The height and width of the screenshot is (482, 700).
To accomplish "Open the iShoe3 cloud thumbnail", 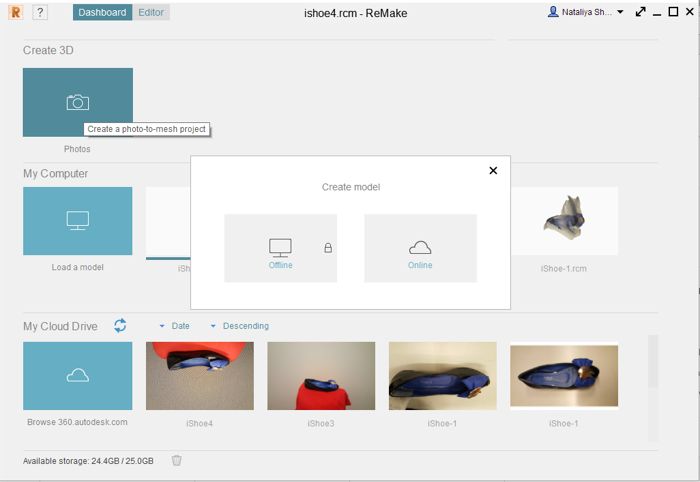I will [x=321, y=376].
